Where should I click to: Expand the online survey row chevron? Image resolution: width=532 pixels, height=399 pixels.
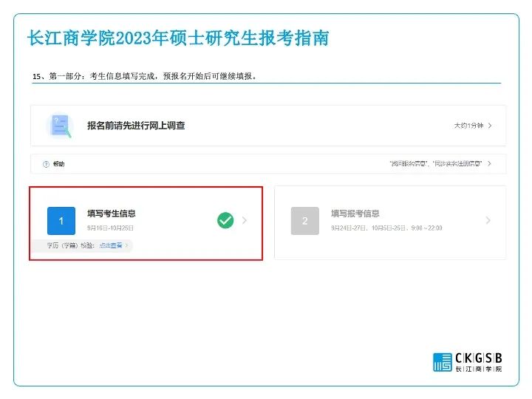click(x=490, y=126)
